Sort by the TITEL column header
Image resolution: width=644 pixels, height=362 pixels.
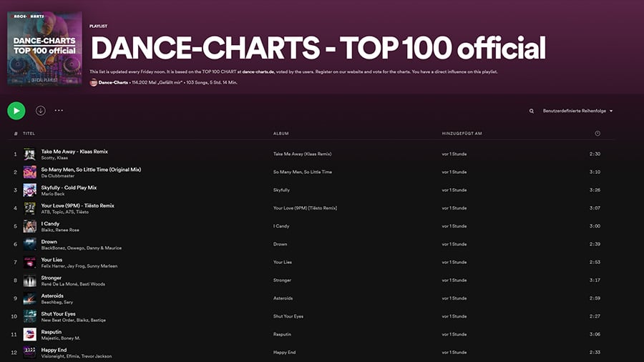point(29,133)
